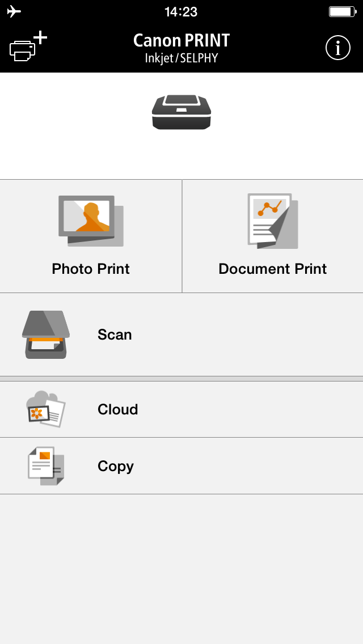
Task: Tap the battery status icon
Action: [x=343, y=11]
